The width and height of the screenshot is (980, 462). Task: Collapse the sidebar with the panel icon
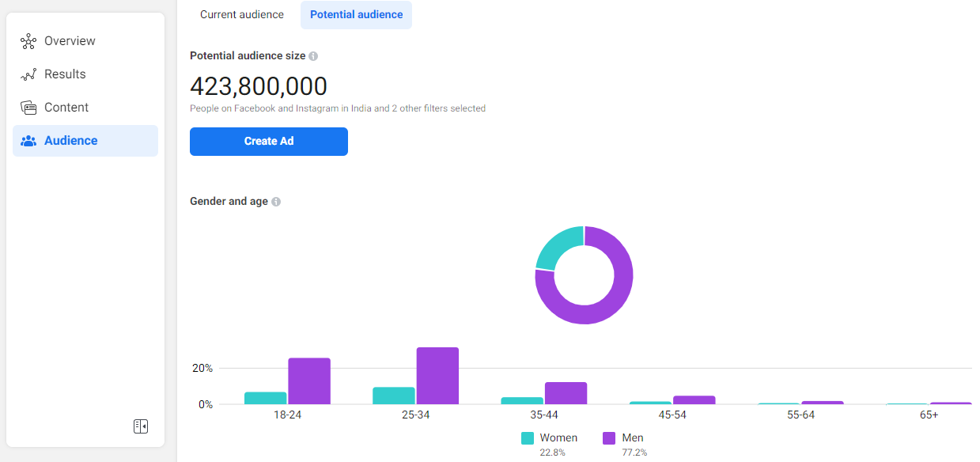click(x=141, y=426)
